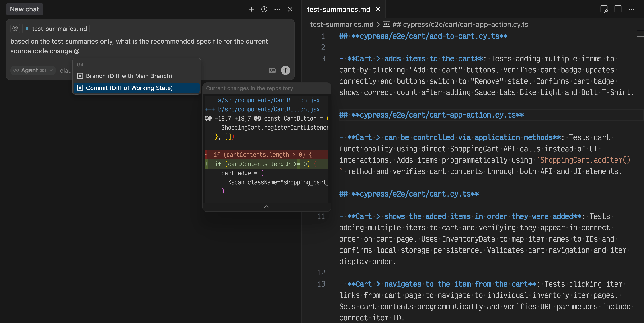Close the test-summaries.md tab

tap(378, 9)
